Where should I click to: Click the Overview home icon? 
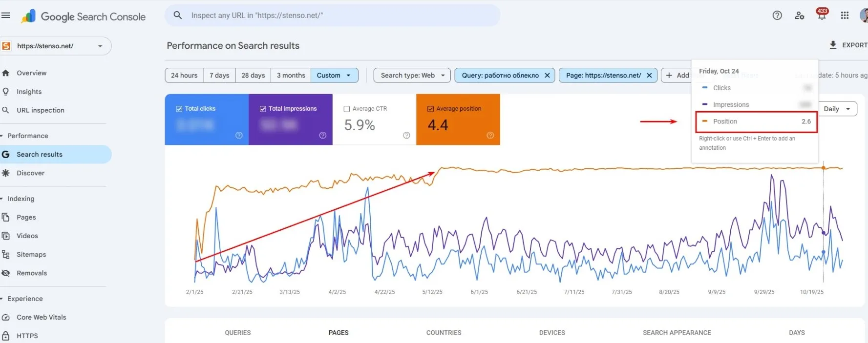coord(6,73)
